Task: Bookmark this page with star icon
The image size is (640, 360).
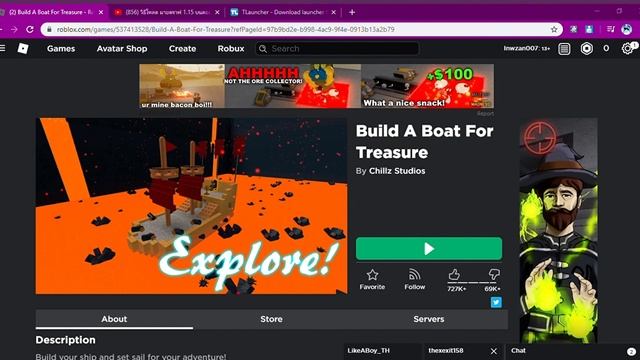Action: click(x=554, y=29)
